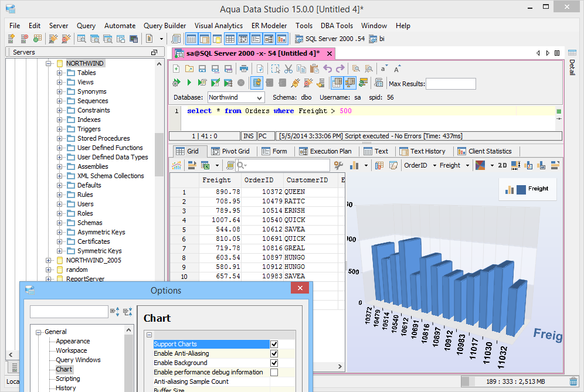Expand the Tables folder
584x392 pixels.
pyautogui.click(x=59, y=73)
